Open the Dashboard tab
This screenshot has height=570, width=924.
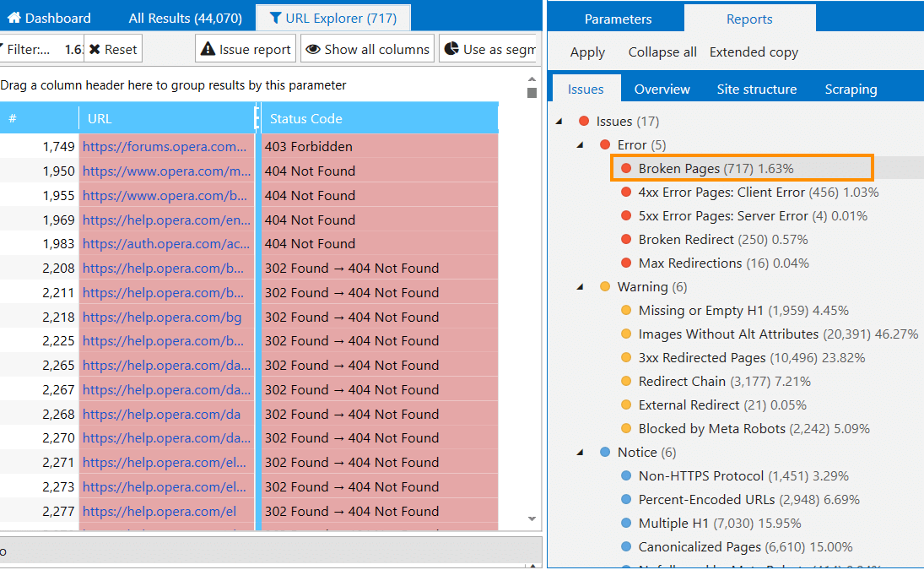tap(49, 18)
